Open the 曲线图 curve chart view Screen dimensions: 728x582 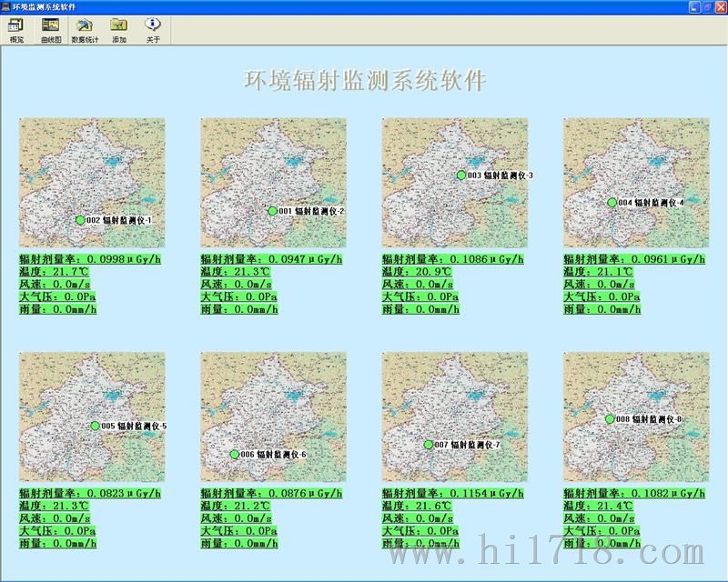[51, 31]
